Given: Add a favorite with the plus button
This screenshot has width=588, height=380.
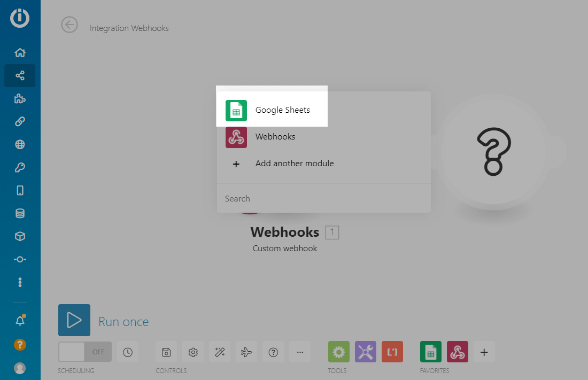Looking at the screenshot, I should [484, 352].
